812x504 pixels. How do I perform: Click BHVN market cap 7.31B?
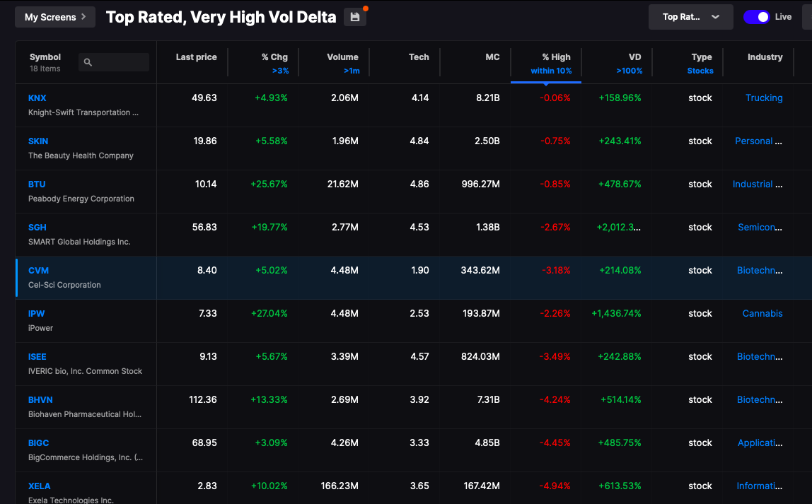click(x=488, y=399)
